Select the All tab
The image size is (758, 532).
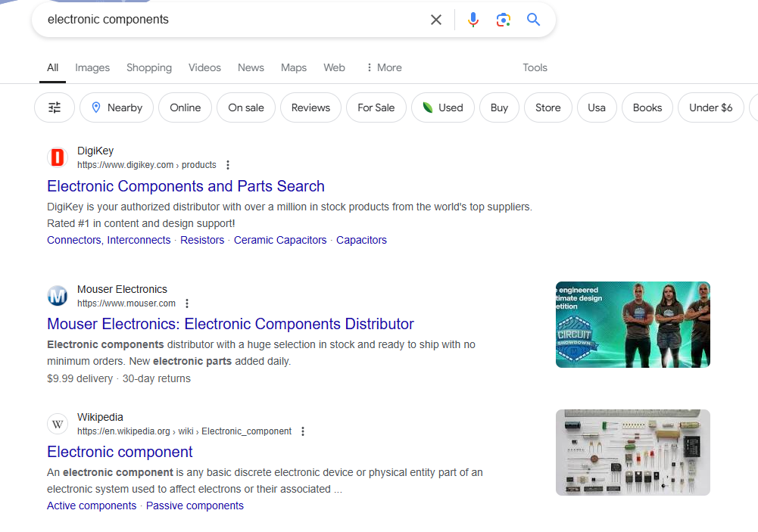53,67
